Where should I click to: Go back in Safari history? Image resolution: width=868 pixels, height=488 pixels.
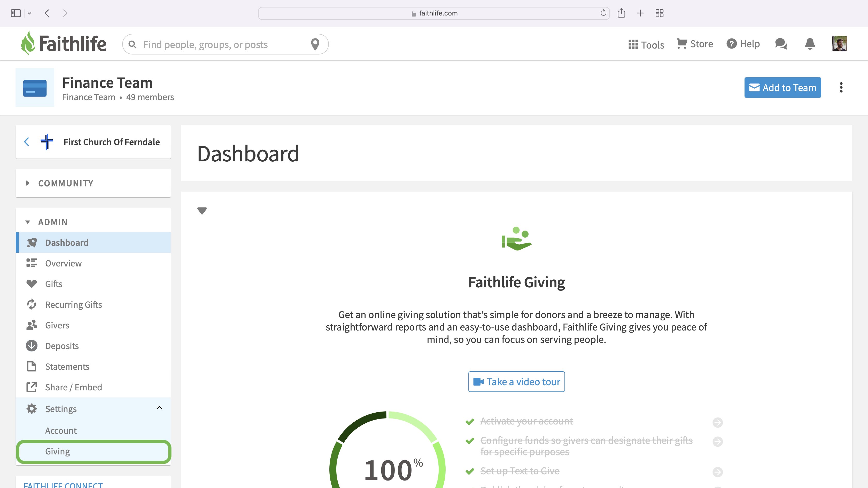click(x=47, y=13)
